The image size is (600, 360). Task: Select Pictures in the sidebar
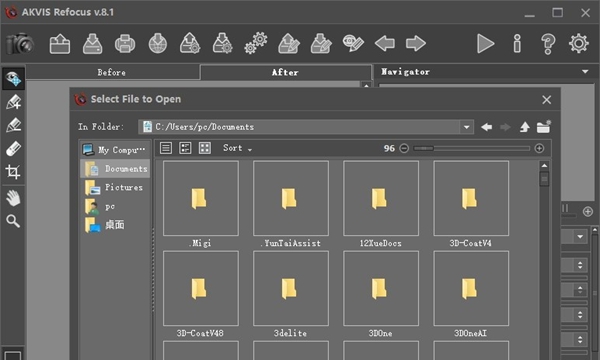(x=115, y=187)
